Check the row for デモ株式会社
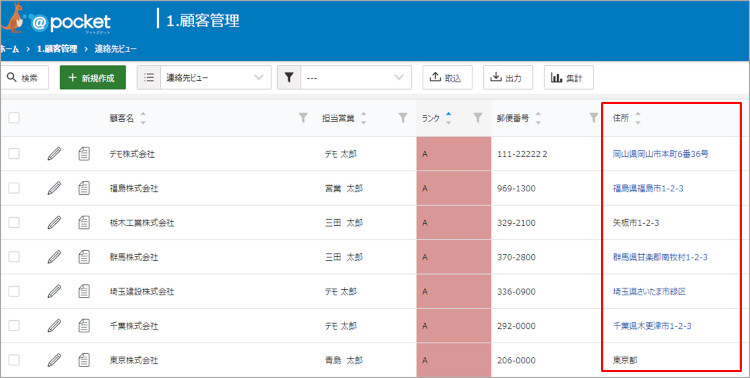 point(14,154)
